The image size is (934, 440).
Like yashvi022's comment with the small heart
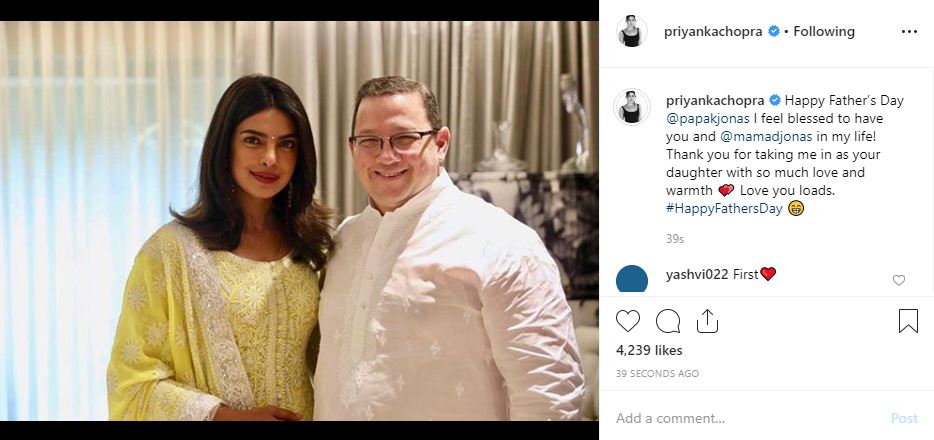898,280
